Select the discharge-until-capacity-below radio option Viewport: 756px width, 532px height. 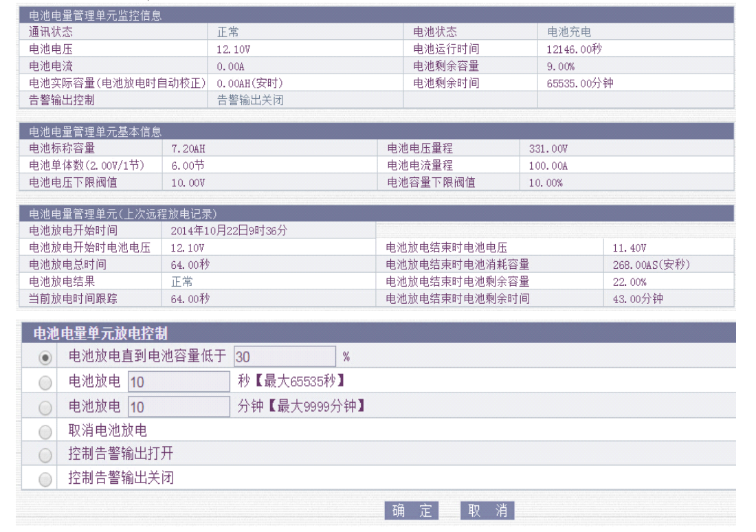coord(45,357)
